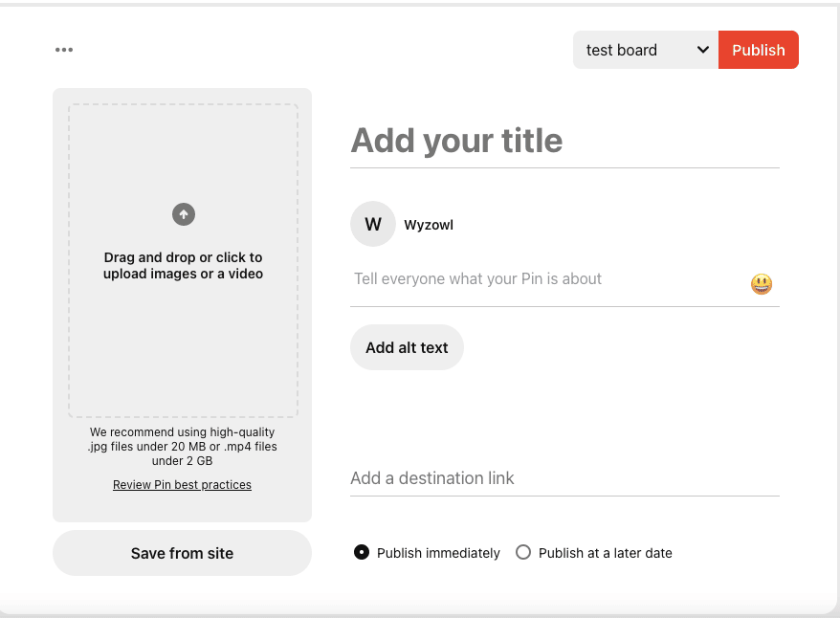Click the Add your title field
840x618 pixels.
point(564,141)
